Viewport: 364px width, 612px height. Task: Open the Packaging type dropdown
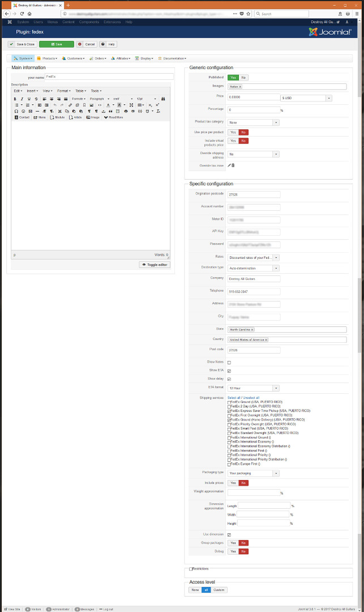click(253, 473)
